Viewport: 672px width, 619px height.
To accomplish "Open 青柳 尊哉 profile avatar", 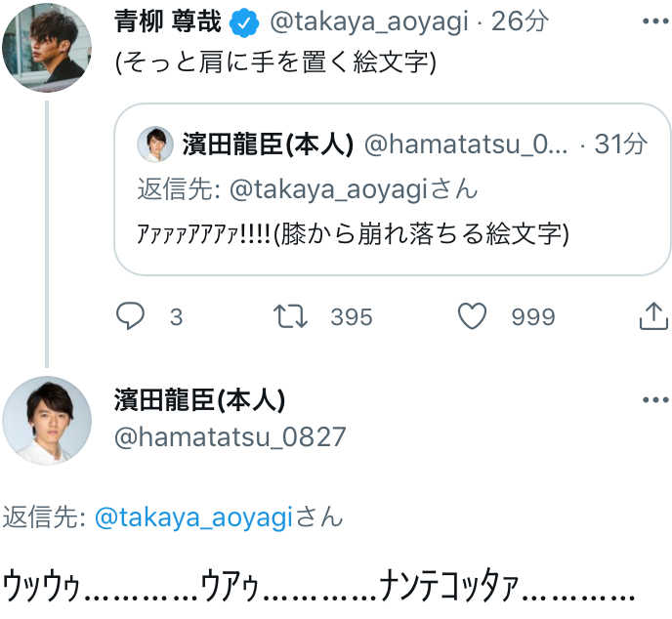I will (46, 48).
